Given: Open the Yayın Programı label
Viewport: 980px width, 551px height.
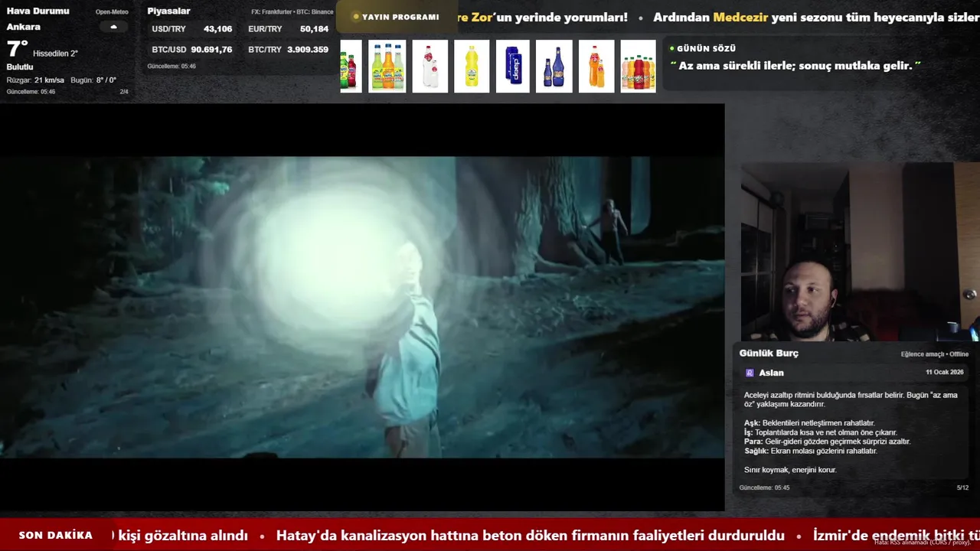Looking at the screenshot, I should pyautogui.click(x=400, y=17).
